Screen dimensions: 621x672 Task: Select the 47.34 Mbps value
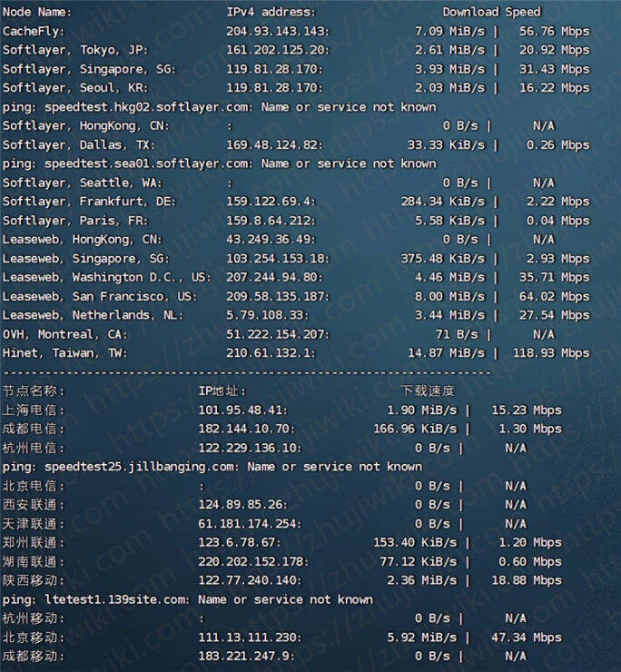point(527,637)
